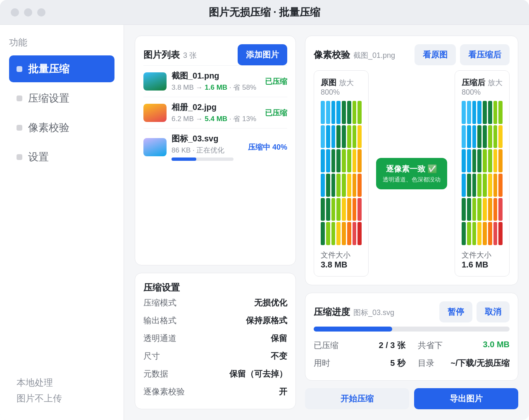Open 设置 from the sidebar

[62, 157]
